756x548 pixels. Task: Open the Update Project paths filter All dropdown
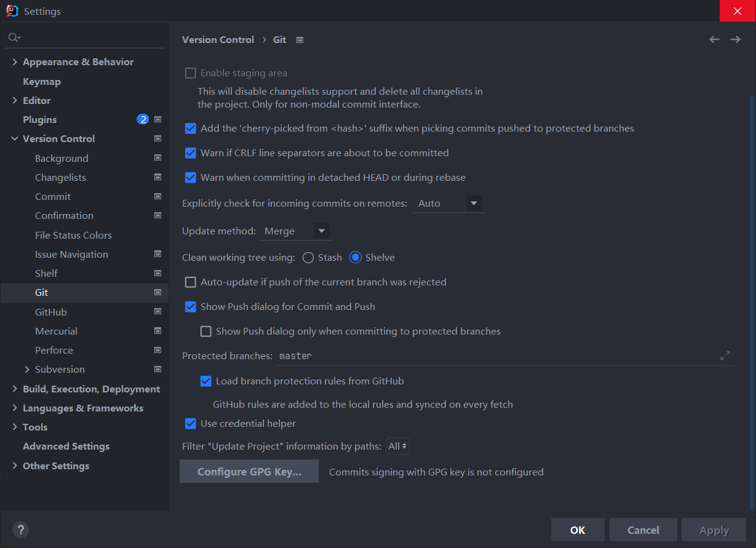397,447
